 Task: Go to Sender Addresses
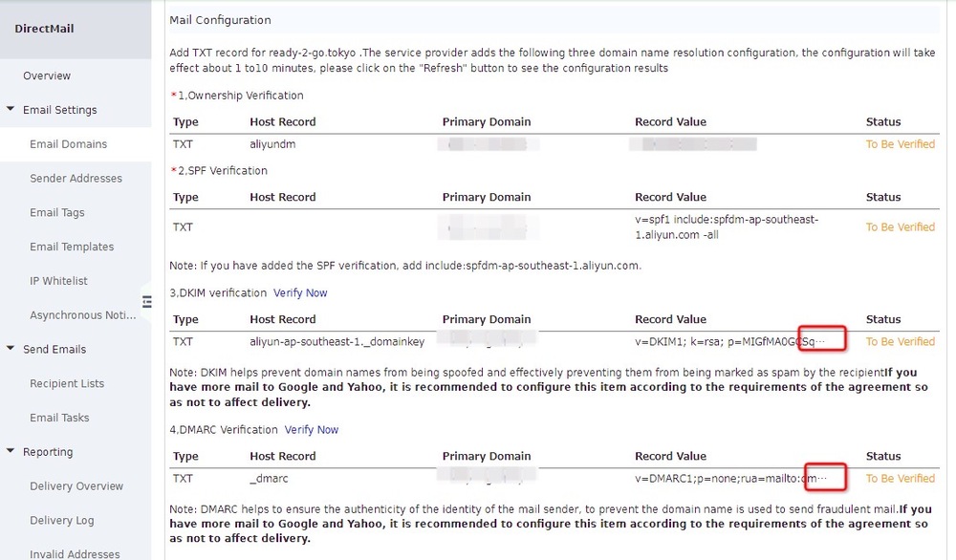coord(76,179)
